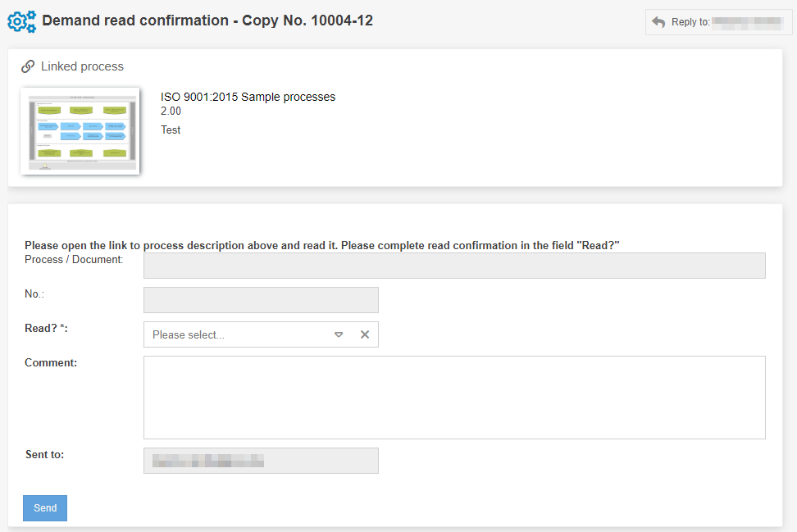Clear the Read? selection with X icon
The width and height of the screenshot is (797, 532).
tap(365, 334)
